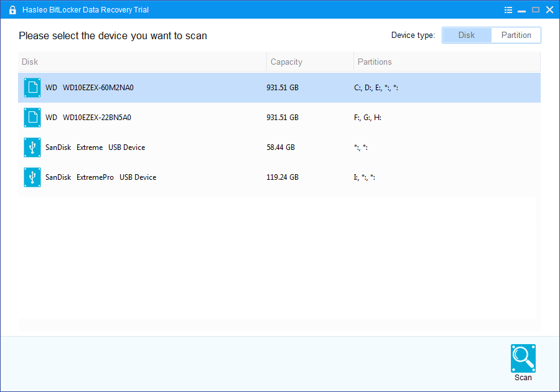The image size is (560, 392).
Task: Click the Scan label under magnifier
Action: [523, 377]
